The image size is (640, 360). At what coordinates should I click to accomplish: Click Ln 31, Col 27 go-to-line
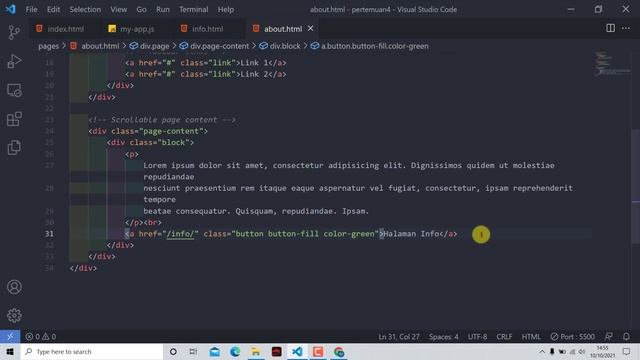coord(398,336)
